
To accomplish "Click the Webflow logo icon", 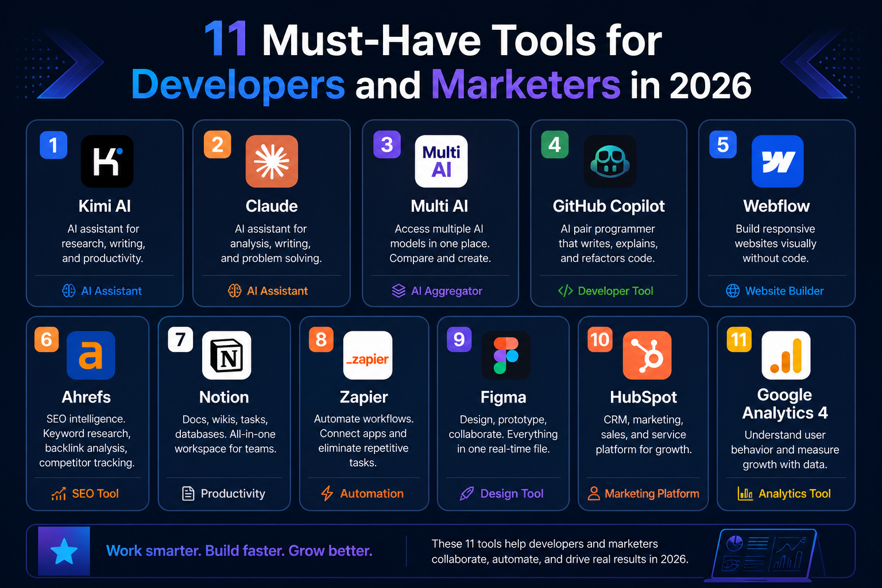I will [x=777, y=161].
